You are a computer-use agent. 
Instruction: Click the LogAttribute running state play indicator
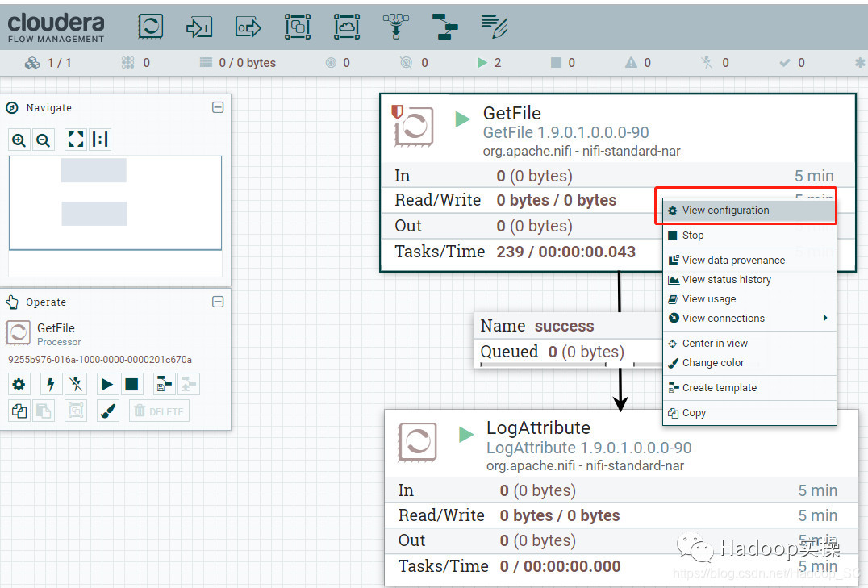[x=466, y=435]
